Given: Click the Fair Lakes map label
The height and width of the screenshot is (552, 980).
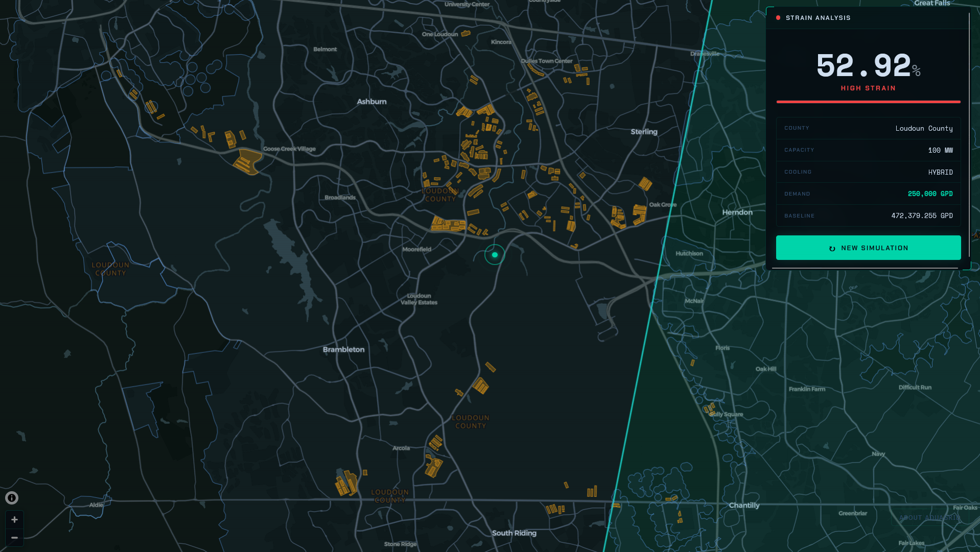Looking at the screenshot, I should pos(912,543).
